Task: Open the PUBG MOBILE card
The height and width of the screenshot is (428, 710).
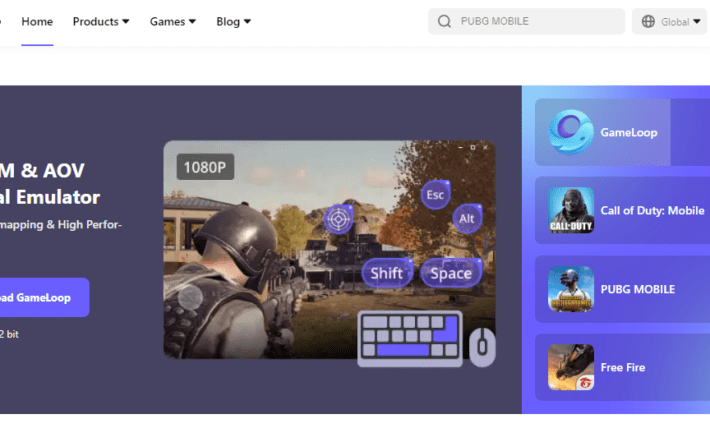Action: 622,289
